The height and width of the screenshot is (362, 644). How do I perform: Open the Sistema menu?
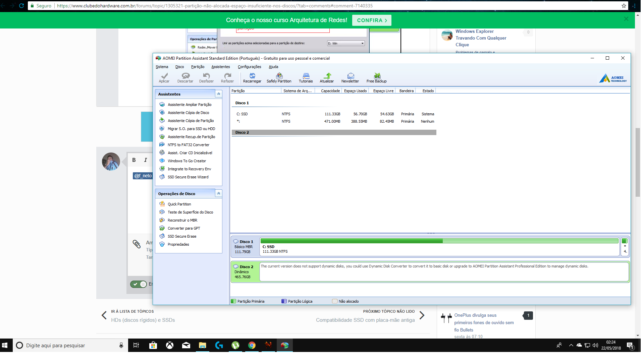click(x=162, y=67)
